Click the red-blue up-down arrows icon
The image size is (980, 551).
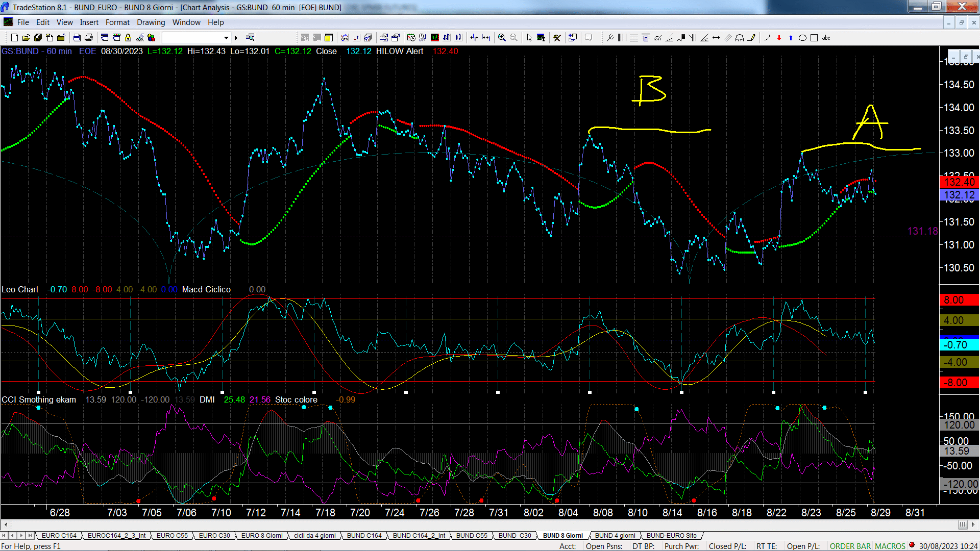tap(356, 38)
